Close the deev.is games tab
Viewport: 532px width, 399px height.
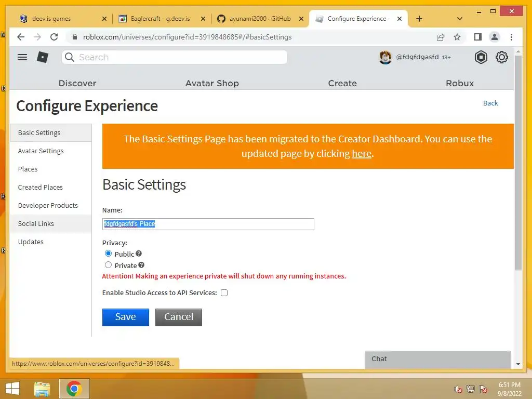pyautogui.click(x=104, y=19)
